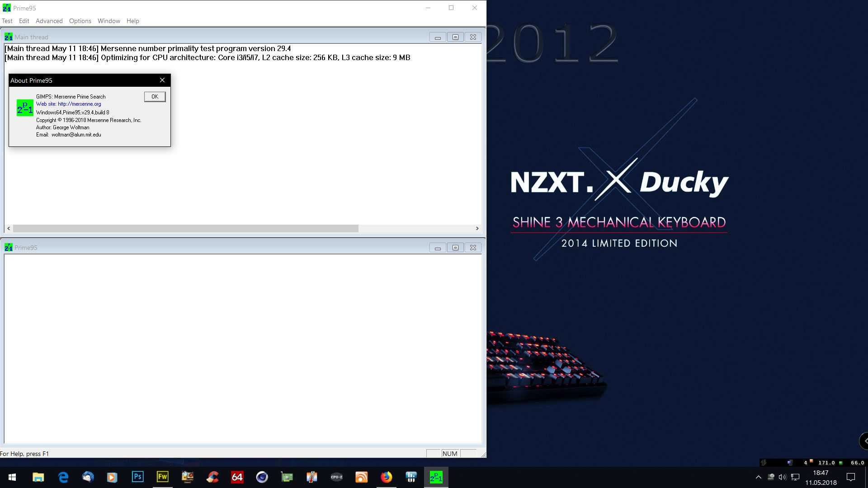868x488 pixels.
Task: Open Adobe Fireworks from the taskbar
Action: click(162, 477)
